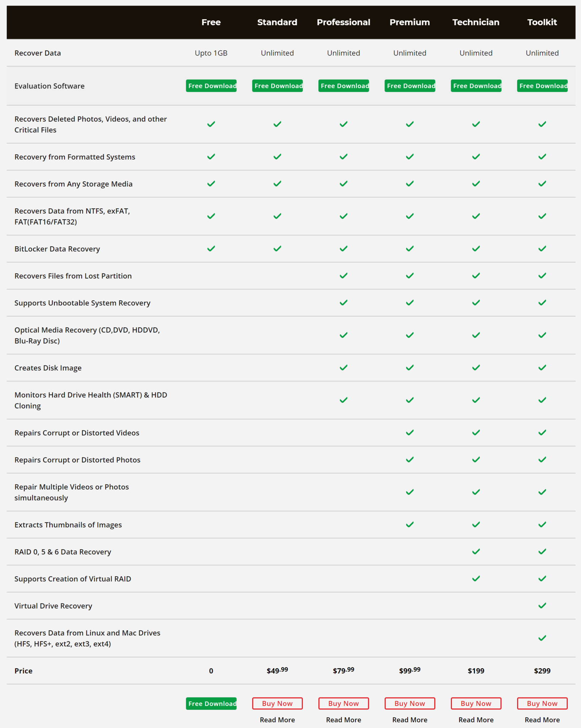Viewport: 581px width, 728px height.
Task: Click the Technician column header
Action: (476, 22)
